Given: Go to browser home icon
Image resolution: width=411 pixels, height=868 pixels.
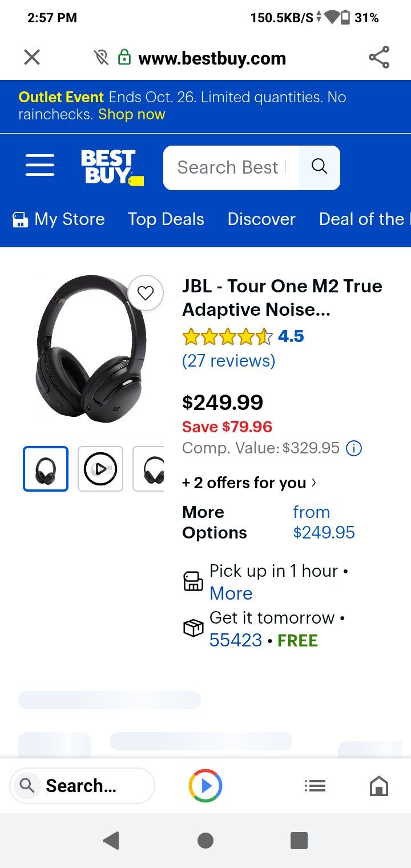Looking at the screenshot, I should click(x=378, y=786).
